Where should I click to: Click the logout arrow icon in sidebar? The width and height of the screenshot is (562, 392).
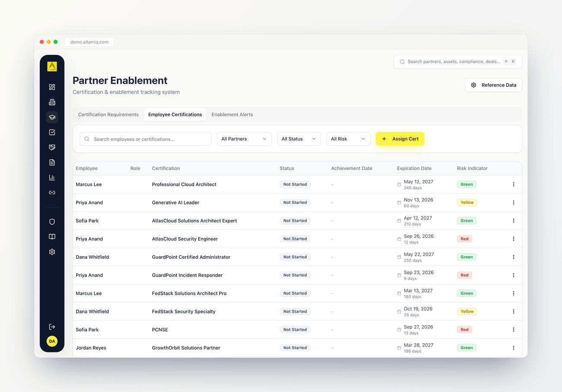point(52,327)
